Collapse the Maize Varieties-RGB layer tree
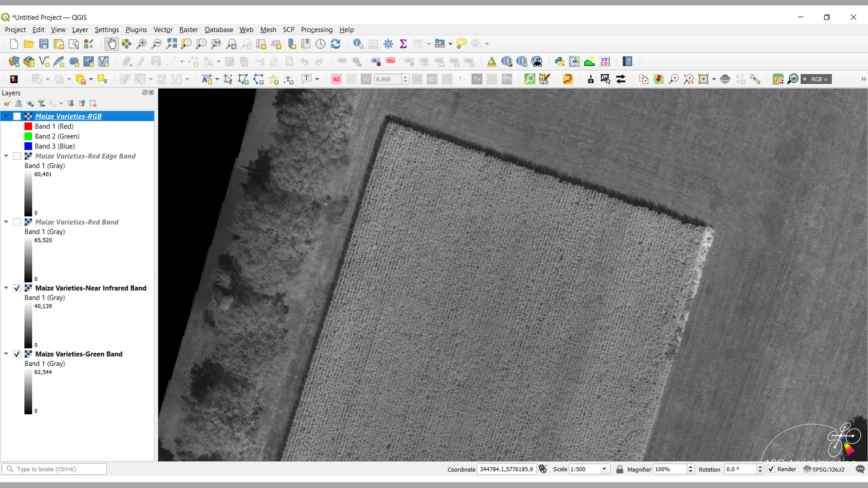The image size is (868, 488). click(x=6, y=116)
